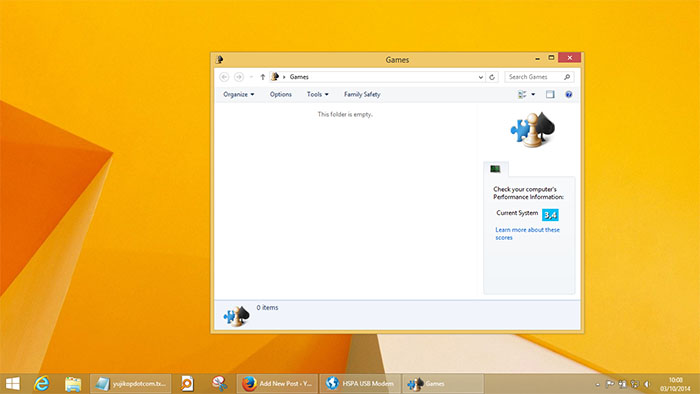The image size is (700, 394).
Task: Close the Games window
Action: coord(570,58)
